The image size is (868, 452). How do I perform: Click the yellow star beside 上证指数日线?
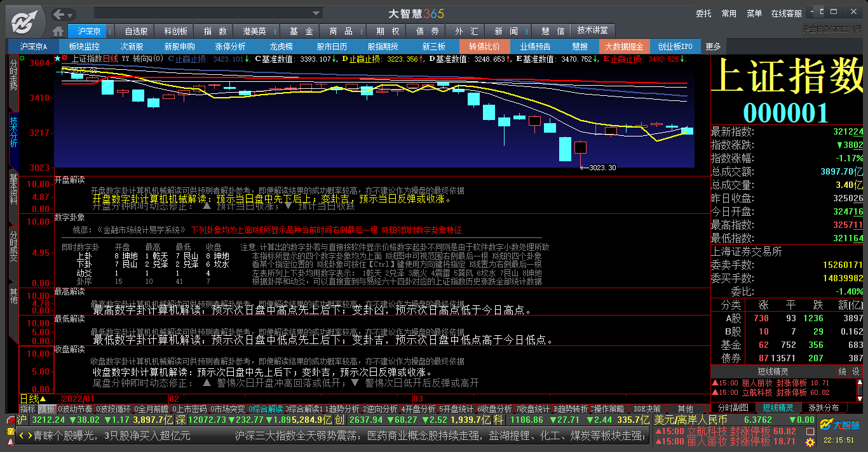pyautogui.click(x=57, y=58)
